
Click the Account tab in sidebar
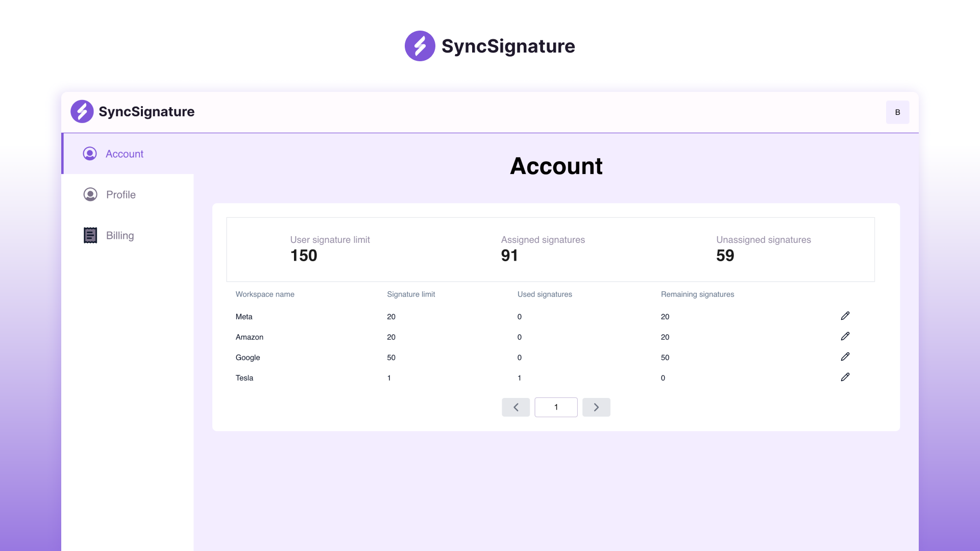pos(125,154)
